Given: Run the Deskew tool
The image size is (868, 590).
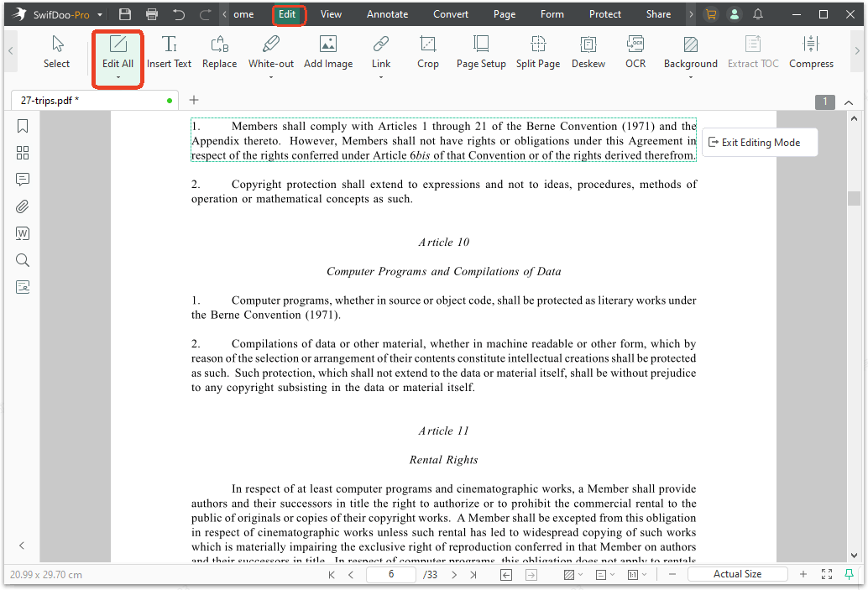Looking at the screenshot, I should pyautogui.click(x=588, y=52).
